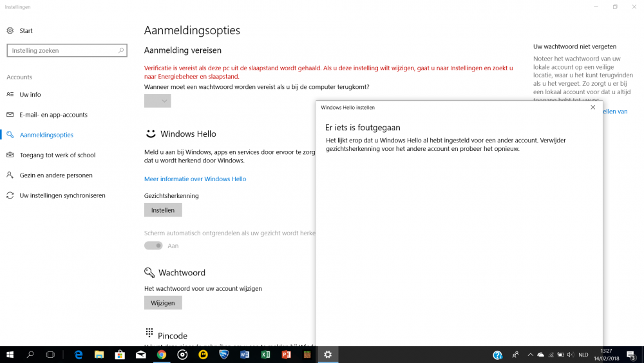Open Task View in taskbar
644x363 pixels.
click(50, 355)
